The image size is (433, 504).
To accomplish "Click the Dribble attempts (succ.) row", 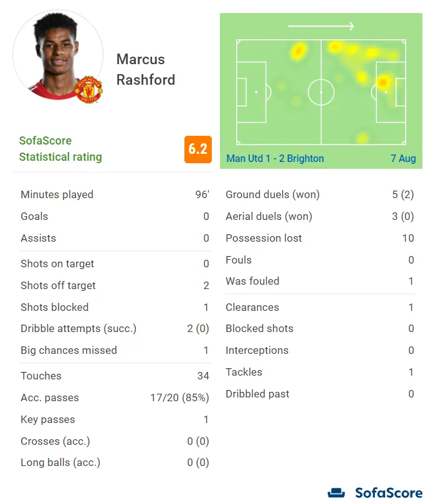I will [x=115, y=328].
